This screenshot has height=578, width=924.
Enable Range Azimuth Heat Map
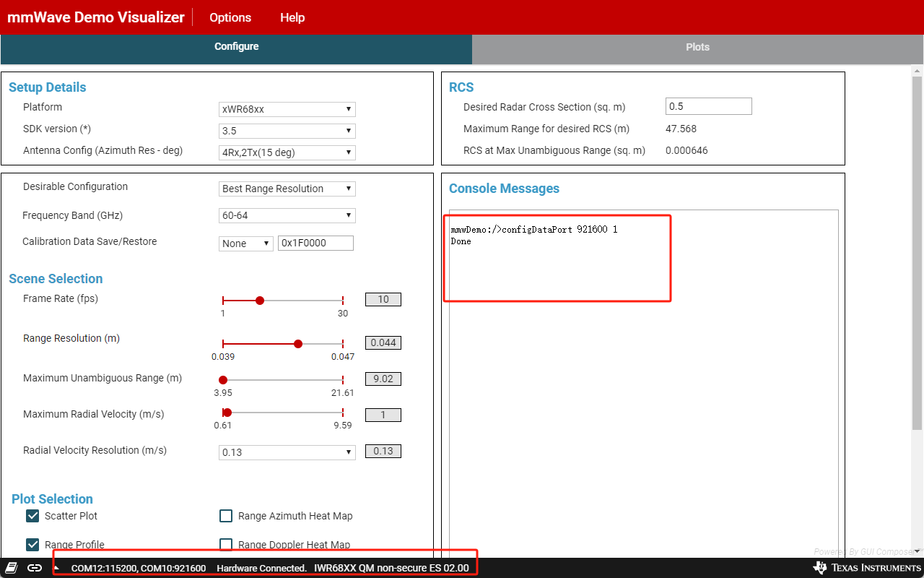click(226, 516)
